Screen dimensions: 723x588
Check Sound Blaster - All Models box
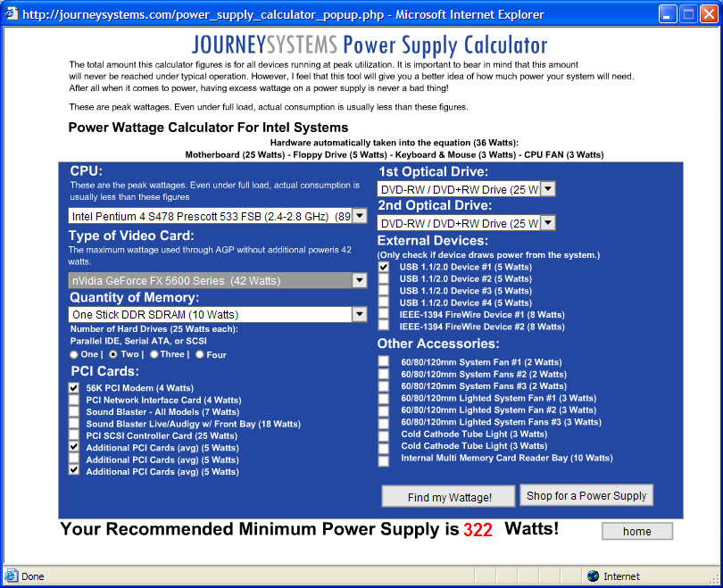(x=74, y=411)
